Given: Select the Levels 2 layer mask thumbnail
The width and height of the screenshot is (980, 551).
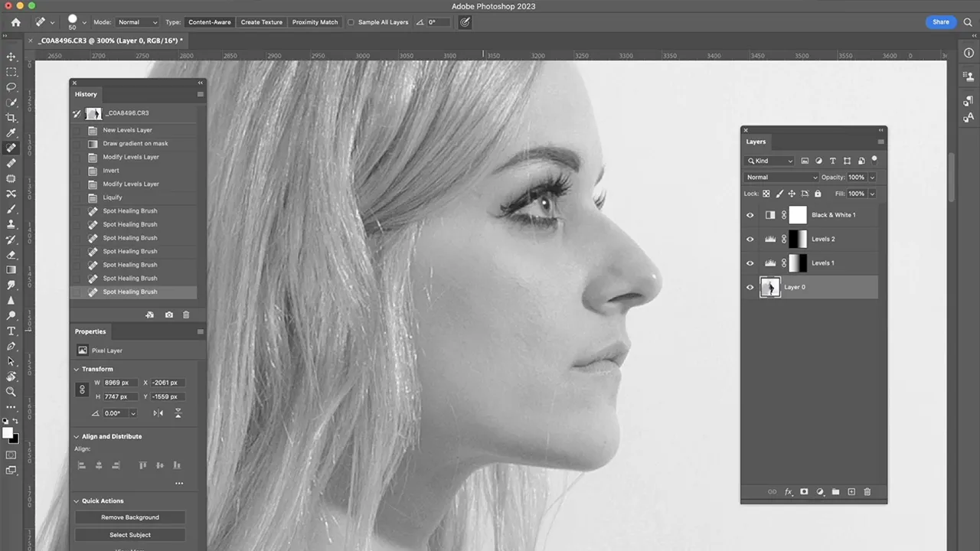Looking at the screenshot, I should pyautogui.click(x=798, y=239).
